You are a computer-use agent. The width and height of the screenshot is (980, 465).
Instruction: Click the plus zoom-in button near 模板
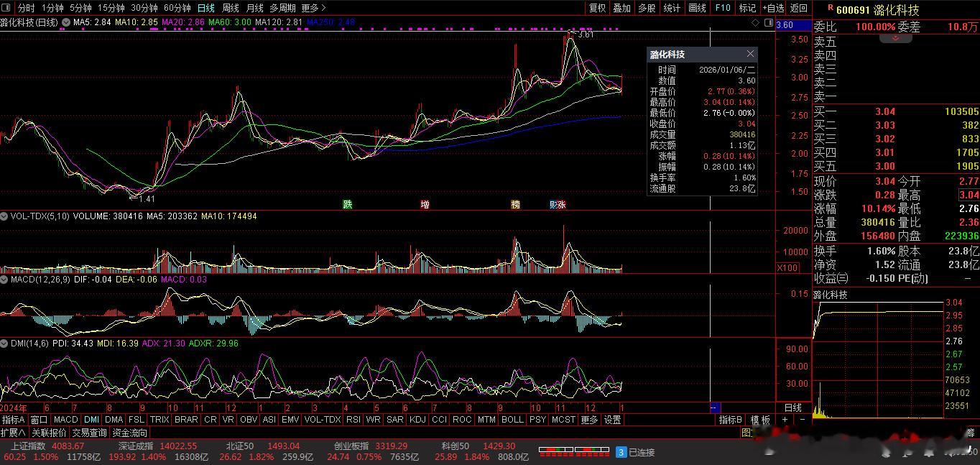pyautogui.click(x=785, y=420)
